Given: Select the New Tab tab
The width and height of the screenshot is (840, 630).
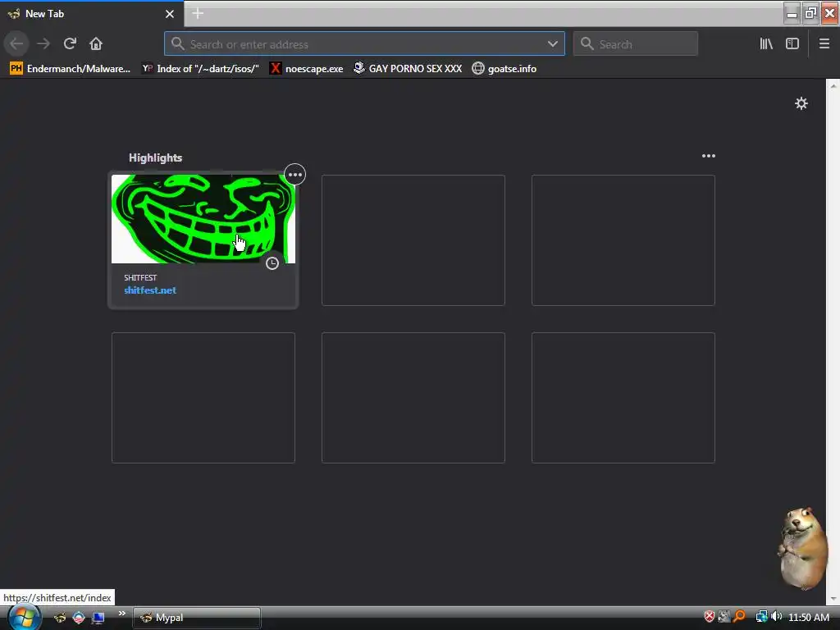Looking at the screenshot, I should point(92,14).
